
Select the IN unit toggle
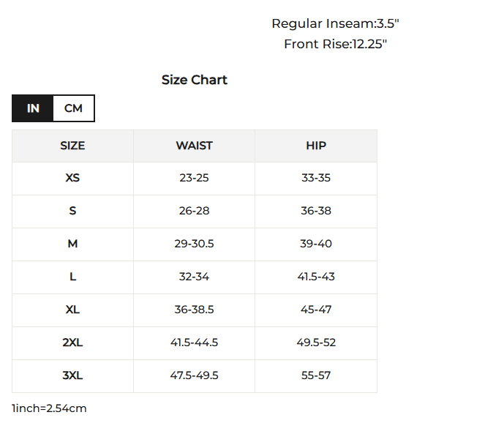pos(33,108)
